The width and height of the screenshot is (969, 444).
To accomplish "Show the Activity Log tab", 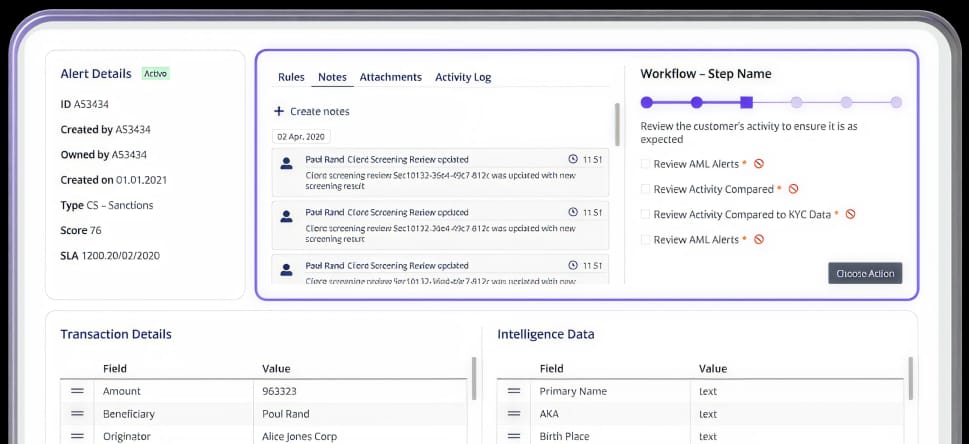I will (x=462, y=77).
